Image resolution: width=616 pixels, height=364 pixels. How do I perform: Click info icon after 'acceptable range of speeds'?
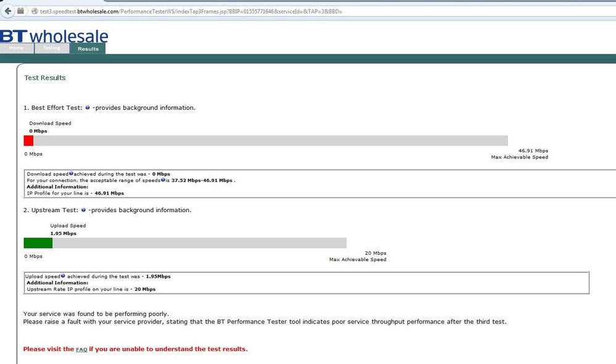click(163, 180)
